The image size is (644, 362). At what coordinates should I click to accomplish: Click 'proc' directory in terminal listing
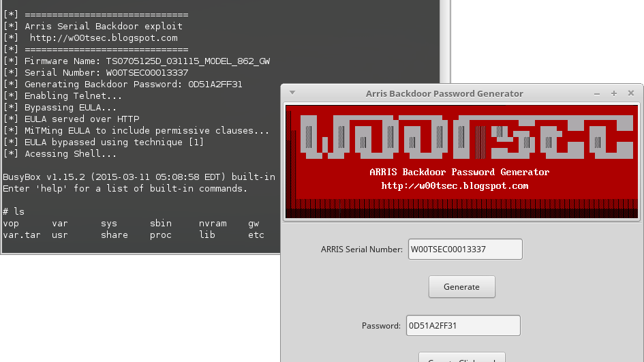(161, 235)
